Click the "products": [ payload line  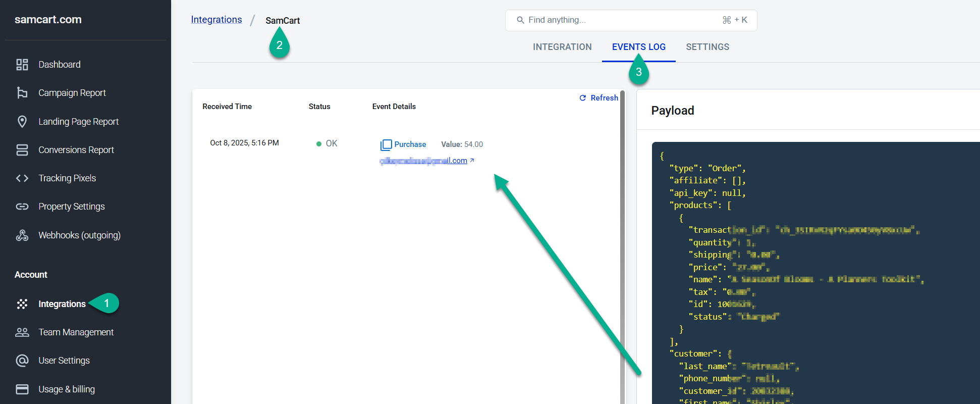point(700,205)
